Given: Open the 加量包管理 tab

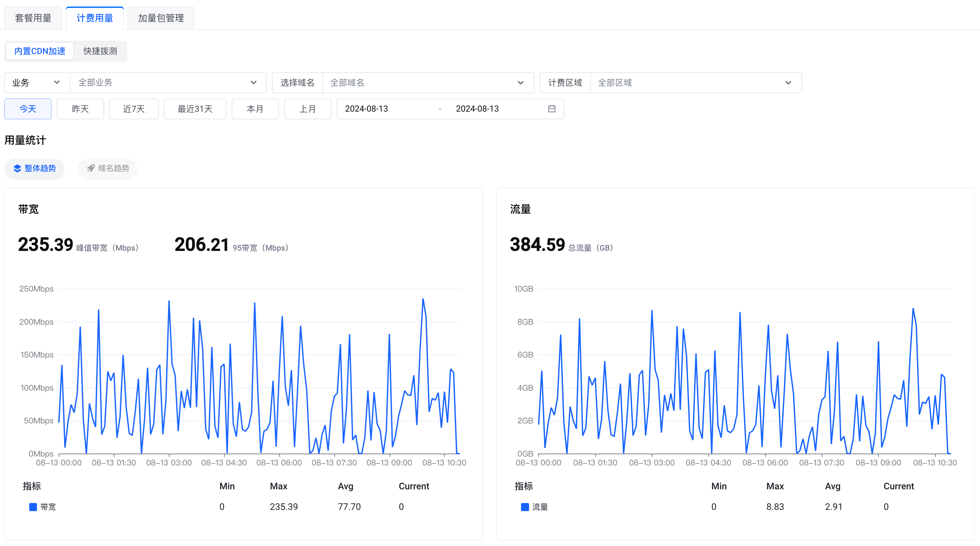Looking at the screenshot, I should [161, 18].
